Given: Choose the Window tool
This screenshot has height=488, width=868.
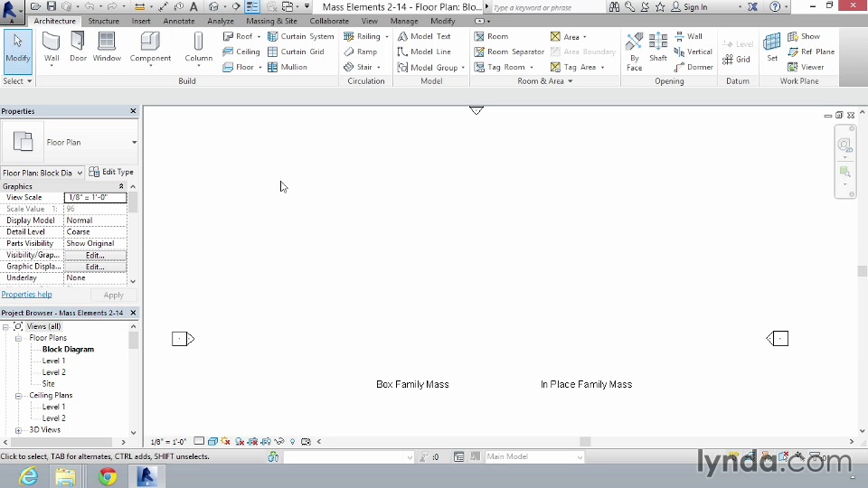Looking at the screenshot, I should [x=107, y=48].
